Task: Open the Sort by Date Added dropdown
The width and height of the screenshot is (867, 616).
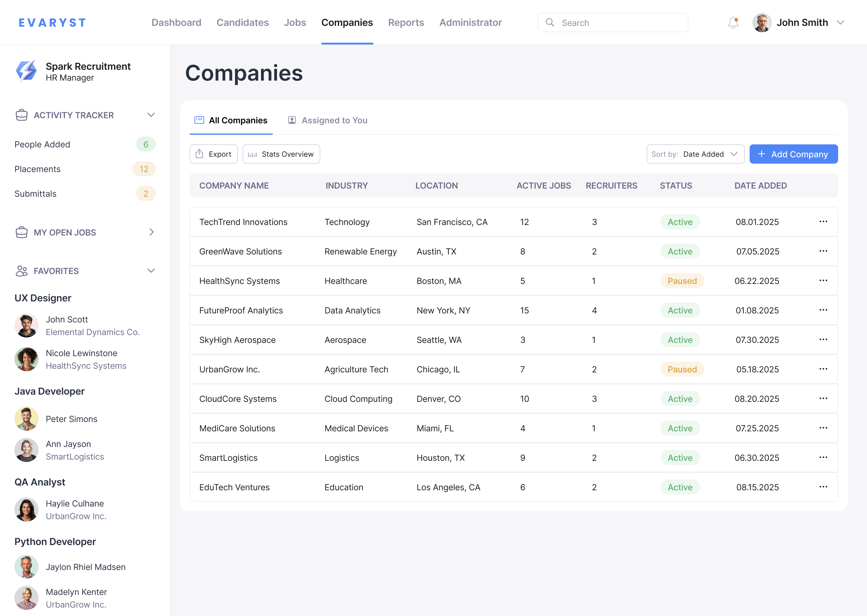Action: 695,154
